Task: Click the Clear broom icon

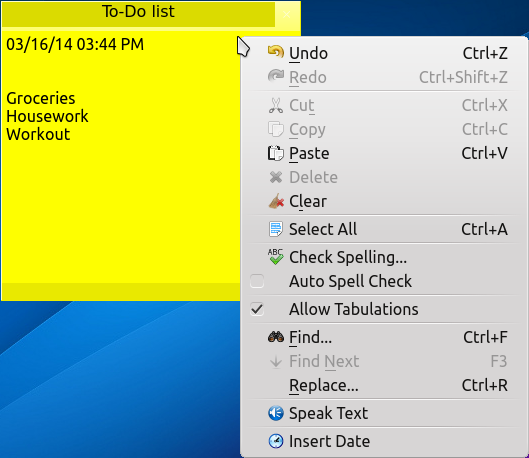Action: pos(276,201)
